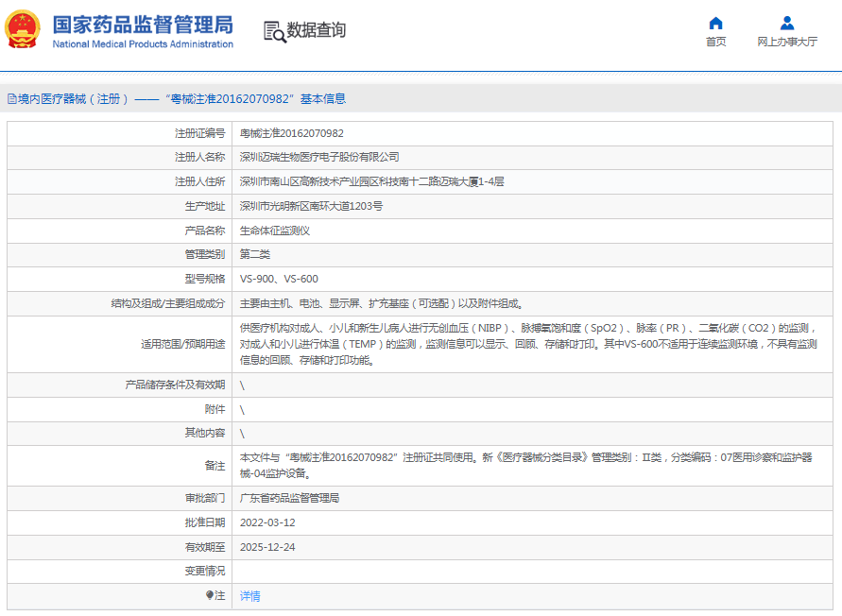Click the expiry date 2025-12-24
Viewport: 842px width, 616px height.
coord(267,547)
